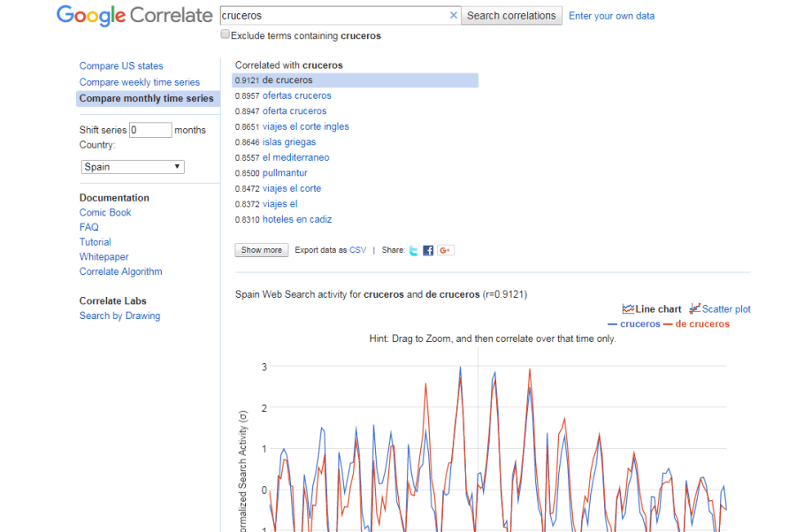Image resolution: width=796 pixels, height=532 pixels.
Task: Open the Country dropdown showing Spain
Action: (132, 167)
